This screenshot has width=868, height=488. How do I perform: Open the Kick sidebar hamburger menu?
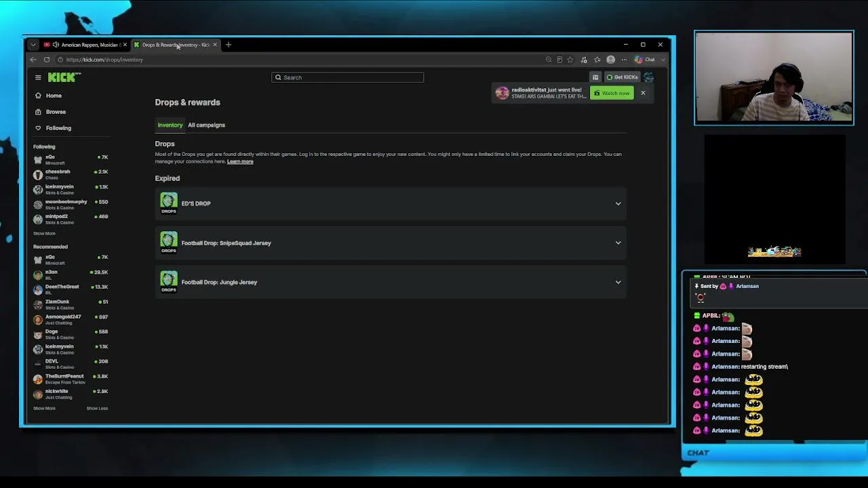(x=38, y=77)
